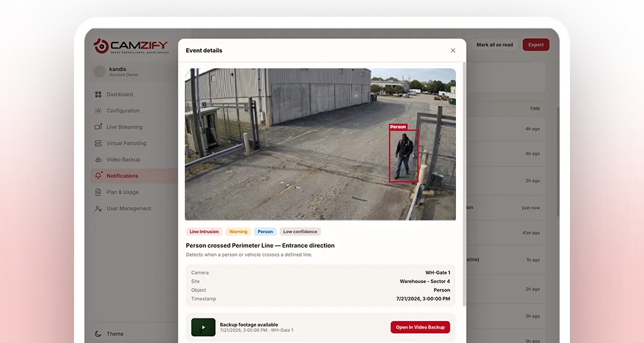
Task: Click the Virtual Patrolling icon
Action: point(98,143)
